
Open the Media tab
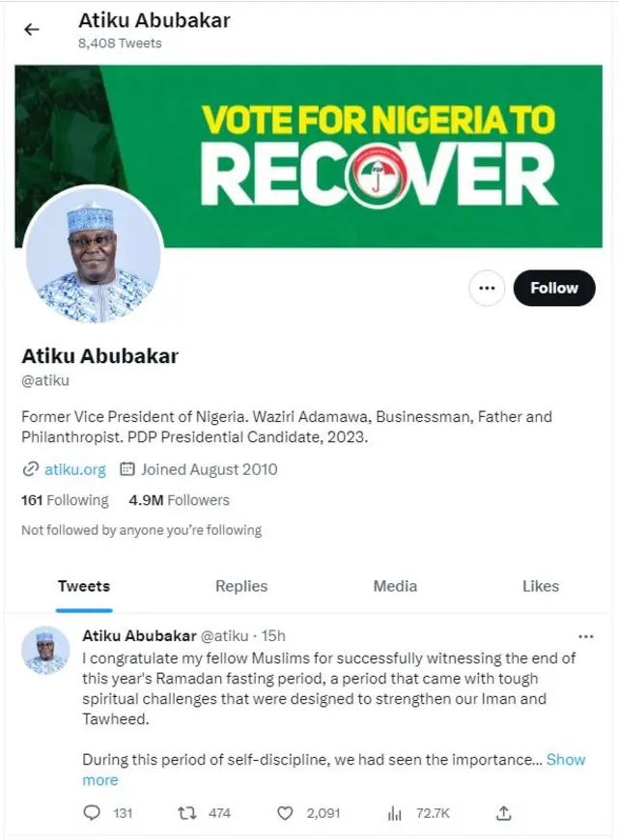pyautogui.click(x=394, y=586)
